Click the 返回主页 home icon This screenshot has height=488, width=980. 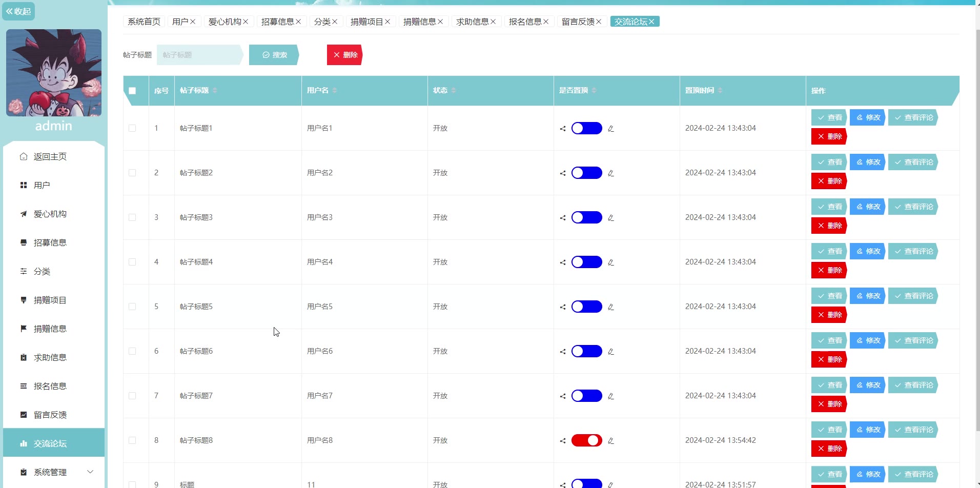tap(24, 156)
